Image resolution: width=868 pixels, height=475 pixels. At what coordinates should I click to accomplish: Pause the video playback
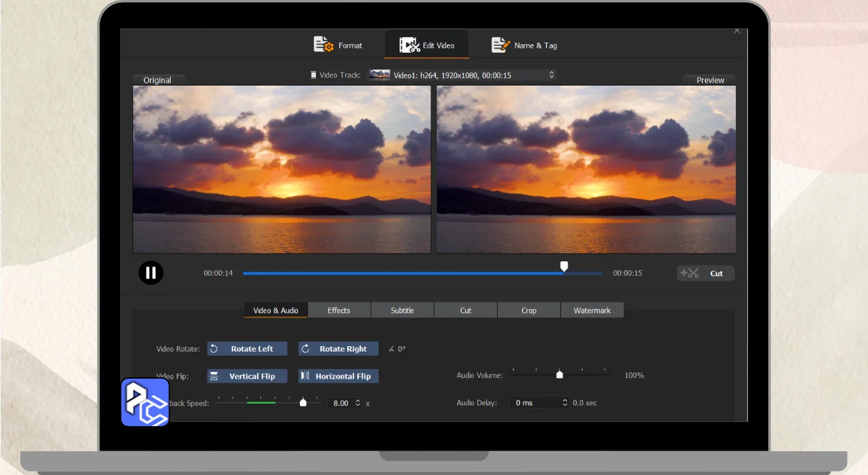tap(151, 273)
